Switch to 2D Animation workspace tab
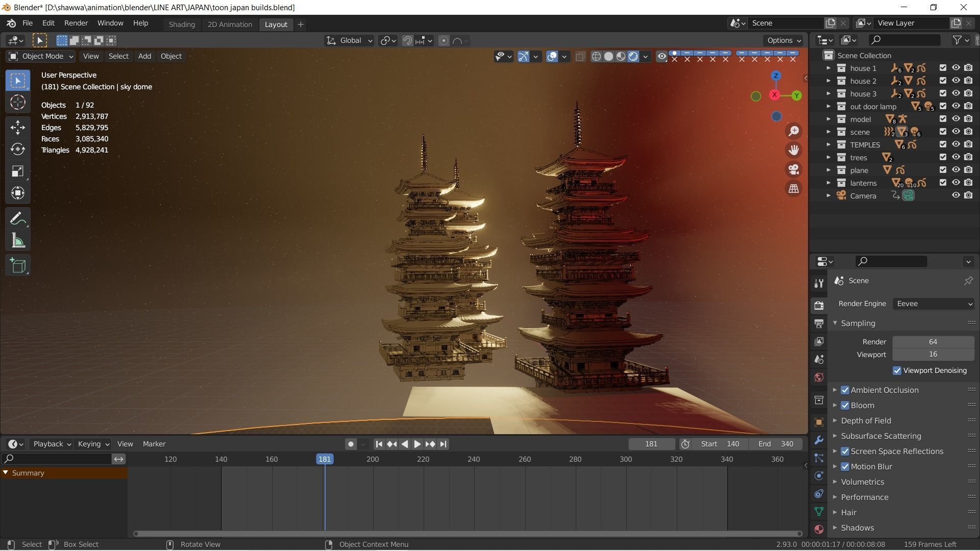Screen dimensions: 980x551 pos(230,24)
